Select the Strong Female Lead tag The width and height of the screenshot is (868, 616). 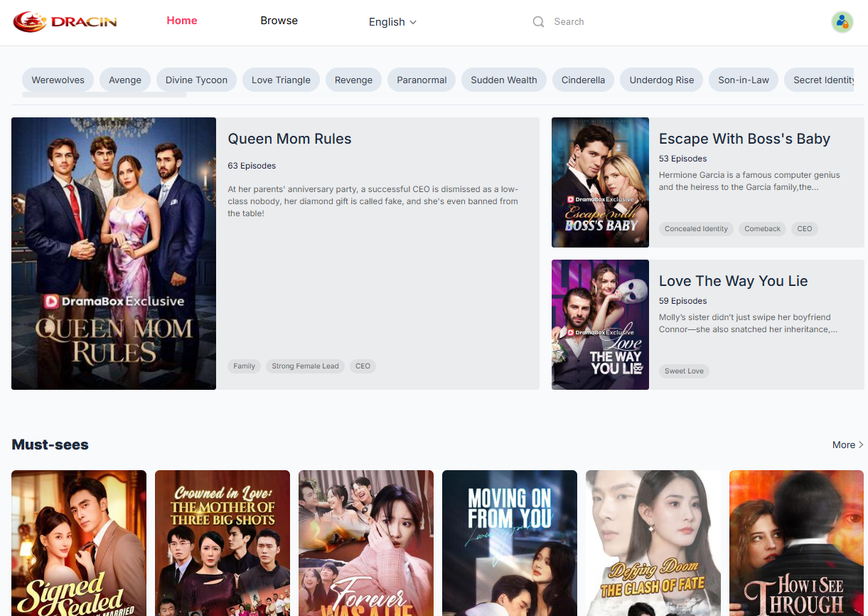pos(305,366)
